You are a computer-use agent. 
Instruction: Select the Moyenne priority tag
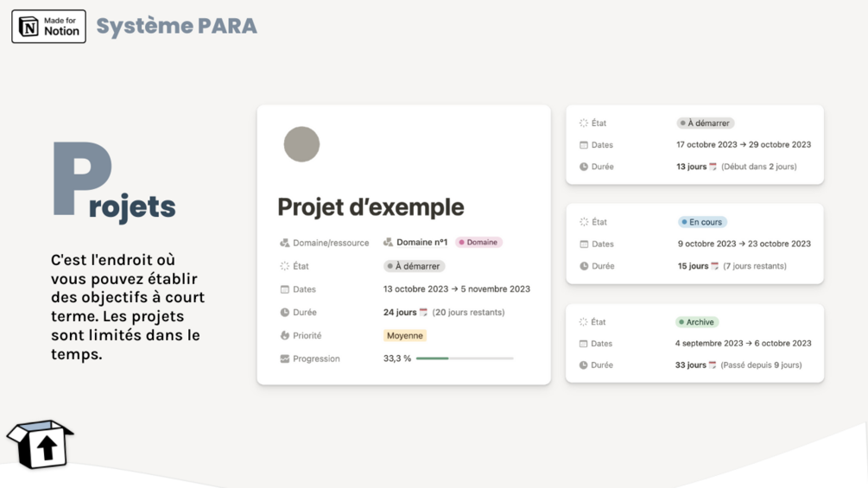coord(405,335)
